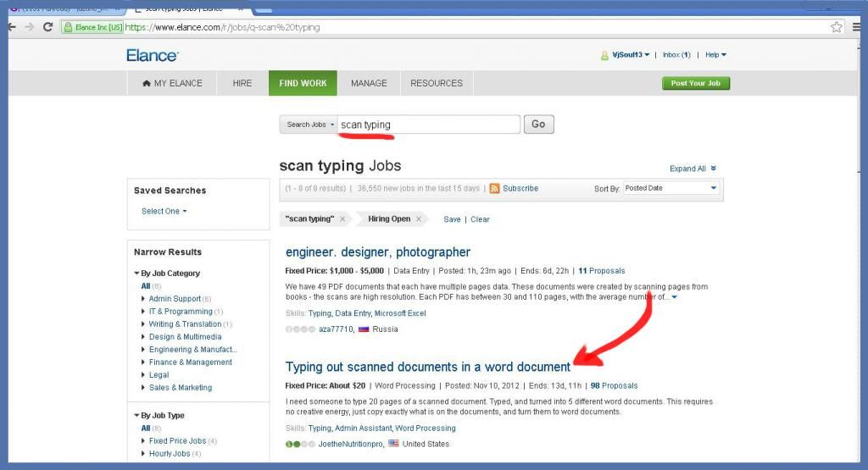Click All under By Job Type
Screen dimensions: 868x470
pyautogui.click(x=146, y=428)
